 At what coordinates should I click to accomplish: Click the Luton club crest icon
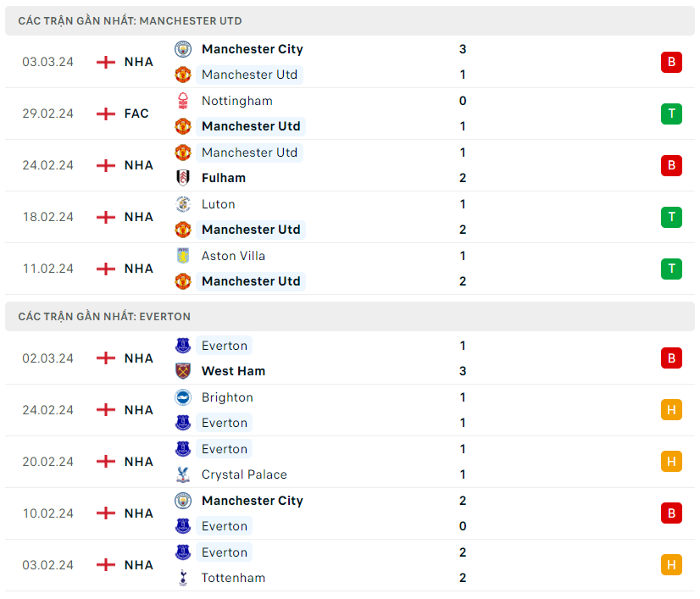pyautogui.click(x=183, y=204)
